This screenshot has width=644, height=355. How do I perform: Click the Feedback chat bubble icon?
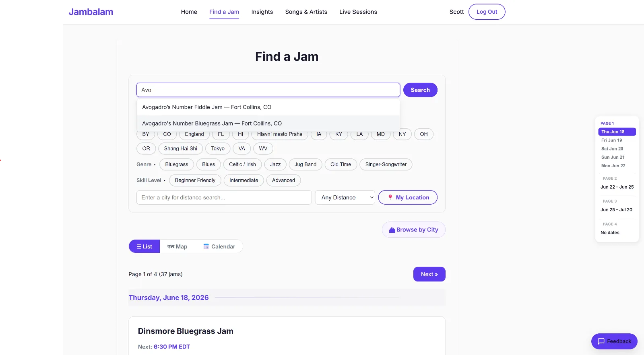(x=601, y=341)
